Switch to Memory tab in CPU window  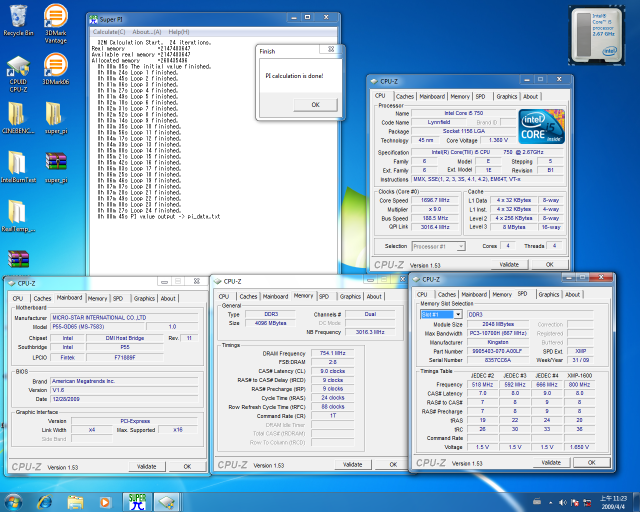tap(460, 96)
